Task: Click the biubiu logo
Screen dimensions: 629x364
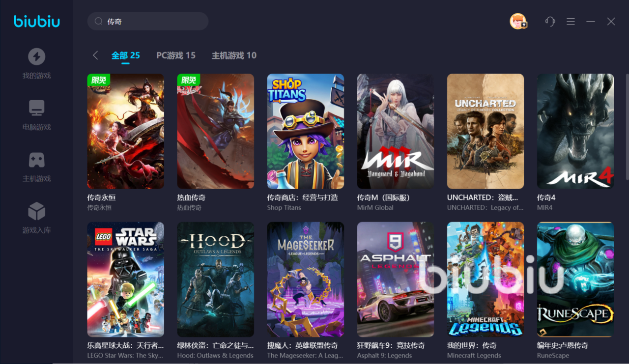Action: click(x=37, y=21)
